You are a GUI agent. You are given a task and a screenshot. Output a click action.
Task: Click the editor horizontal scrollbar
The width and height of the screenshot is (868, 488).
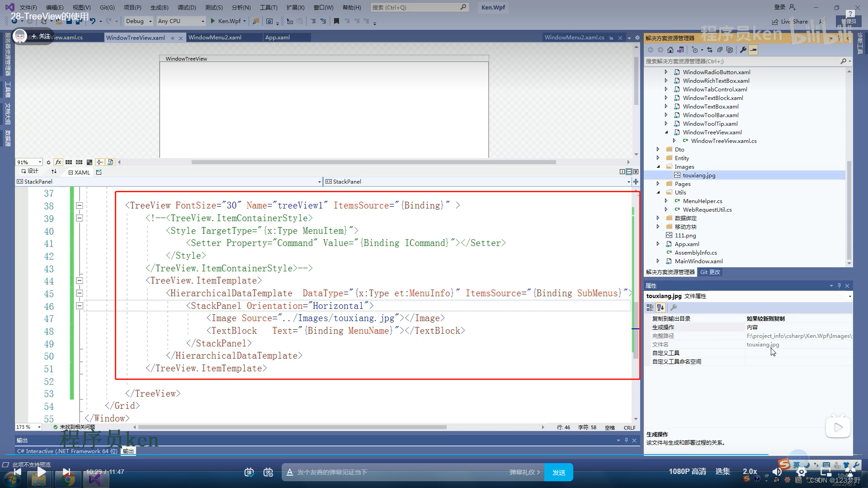(292, 427)
